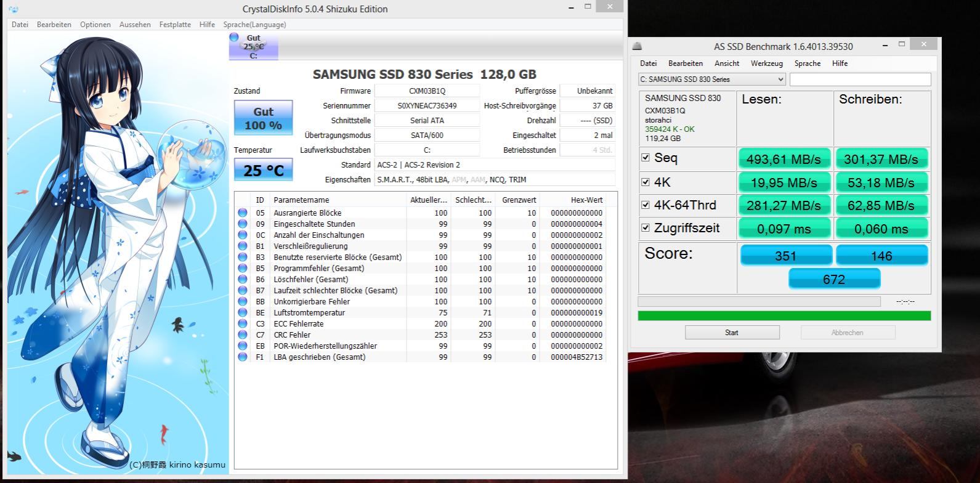Click status orb for Unkorrigierbare Fehler row
This screenshot has width=980, height=483.
(x=243, y=301)
